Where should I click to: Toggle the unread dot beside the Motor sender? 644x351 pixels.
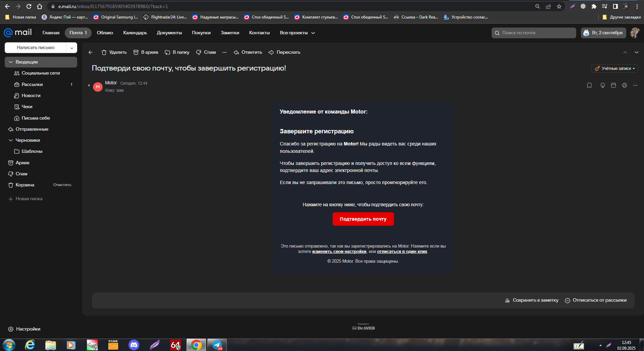tap(89, 85)
